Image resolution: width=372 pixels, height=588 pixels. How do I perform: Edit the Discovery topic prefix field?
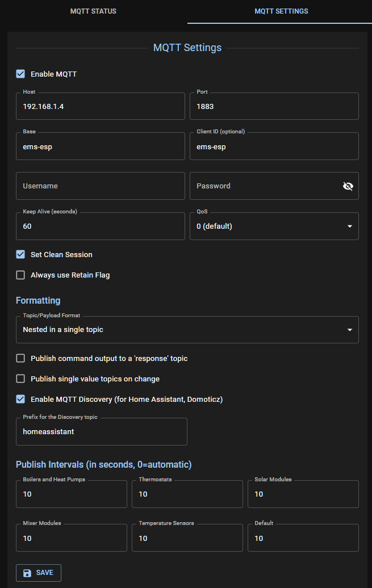click(101, 432)
